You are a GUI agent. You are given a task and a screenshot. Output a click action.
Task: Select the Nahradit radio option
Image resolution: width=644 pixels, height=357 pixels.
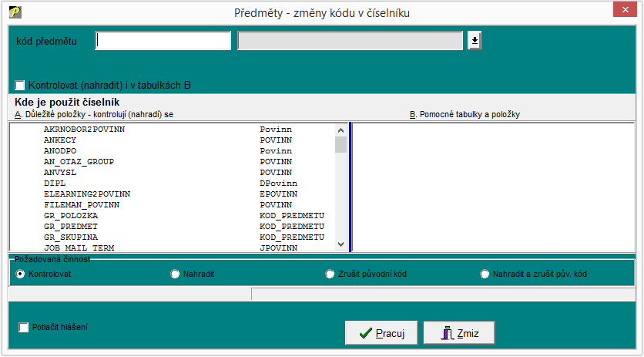pos(175,274)
